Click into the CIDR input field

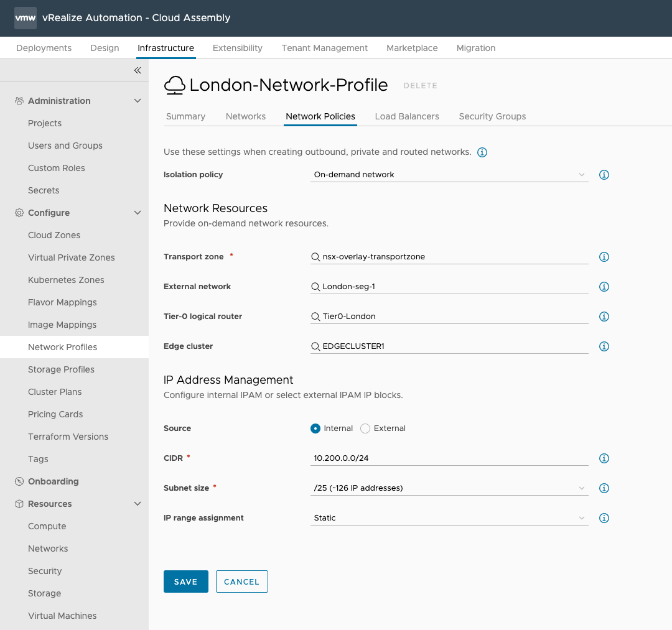click(449, 458)
